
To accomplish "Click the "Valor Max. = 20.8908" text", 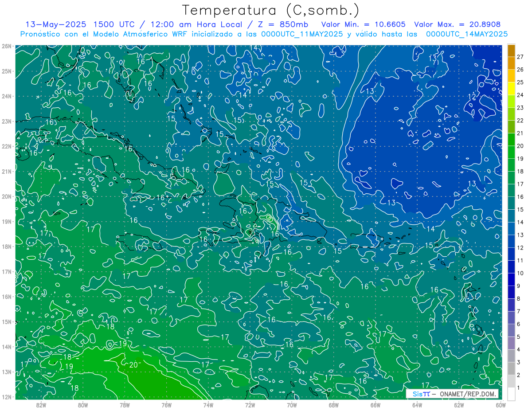I will pyautogui.click(x=458, y=25).
